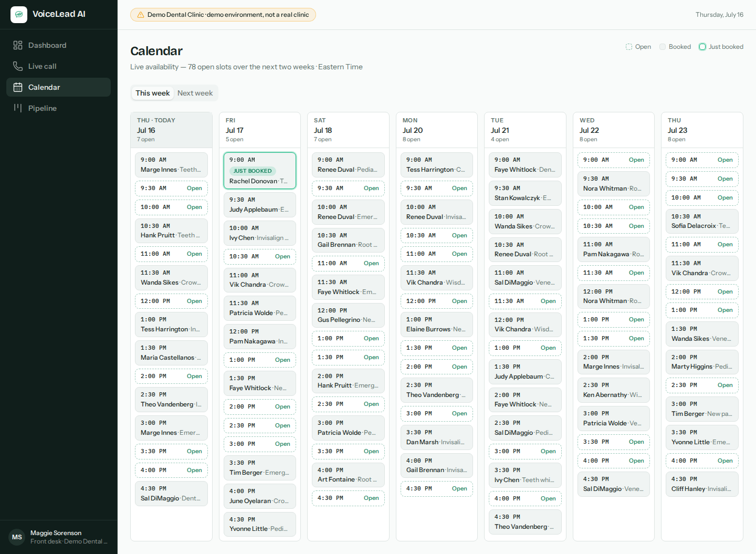This screenshot has width=756, height=554.
Task: Open Yvonne Little 4:30 PM Friday appointment
Action: [260, 524]
